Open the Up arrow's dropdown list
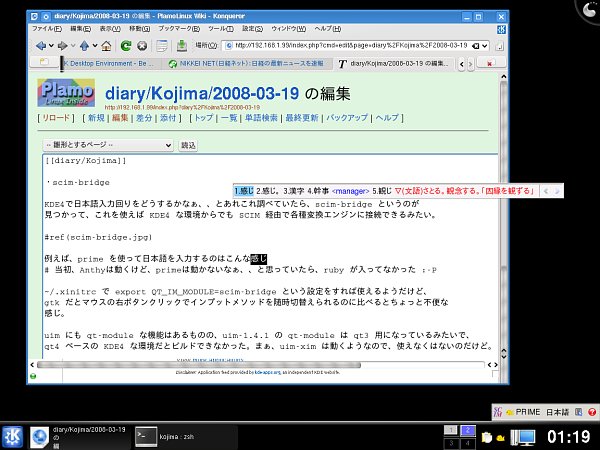 point(95,46)
